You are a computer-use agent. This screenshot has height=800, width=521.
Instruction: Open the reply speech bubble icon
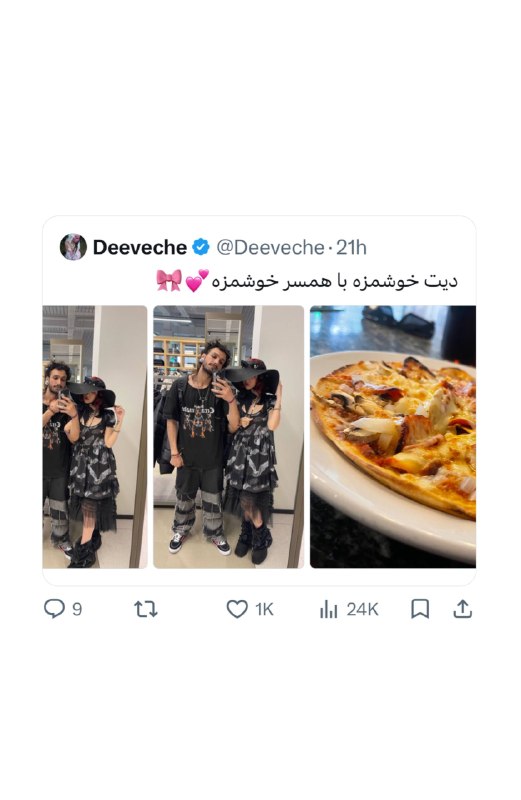pyautogui.click(x=54, y=609)
